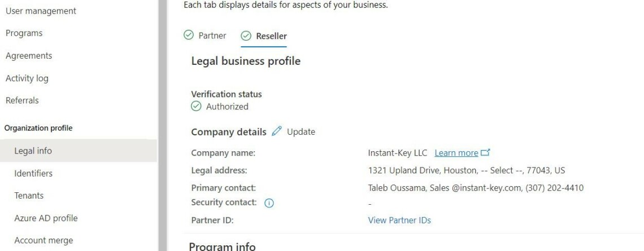644x251 pixels.
Task: Open the Agreements page
Action: click(28, 56)
